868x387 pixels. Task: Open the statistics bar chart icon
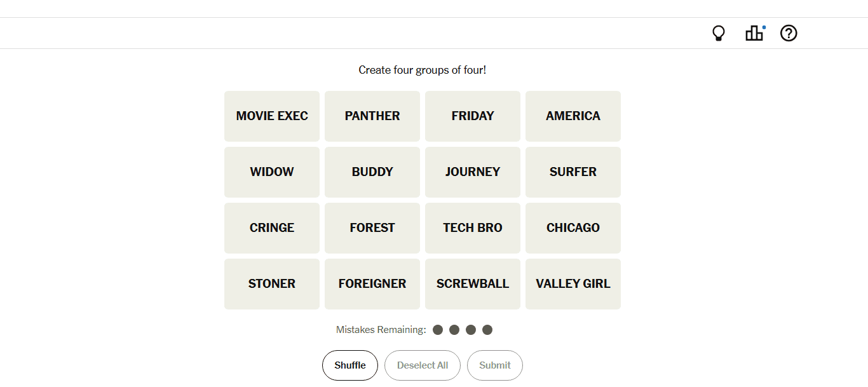754,33
